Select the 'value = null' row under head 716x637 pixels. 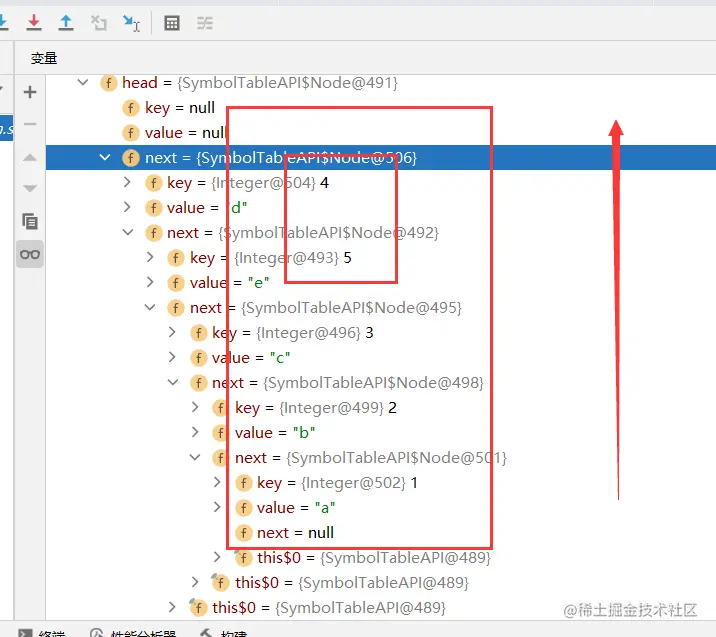[185, 133]
